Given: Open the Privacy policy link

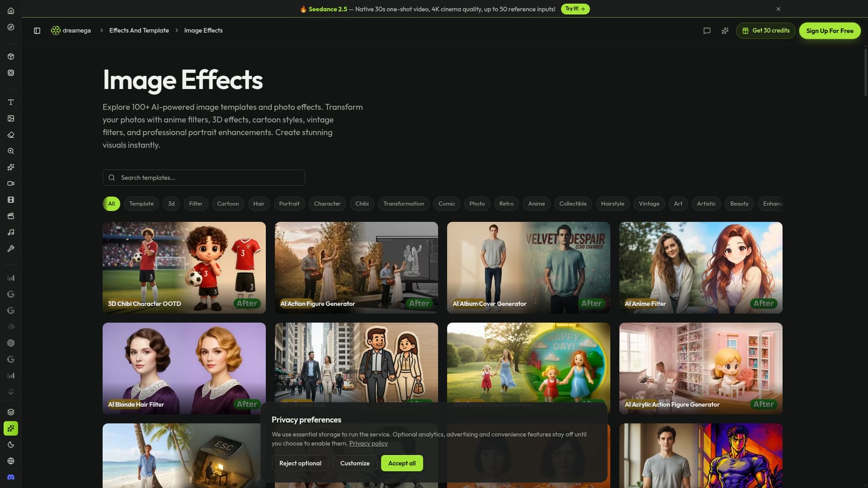Looking at the screenshot, I should 368,444.
